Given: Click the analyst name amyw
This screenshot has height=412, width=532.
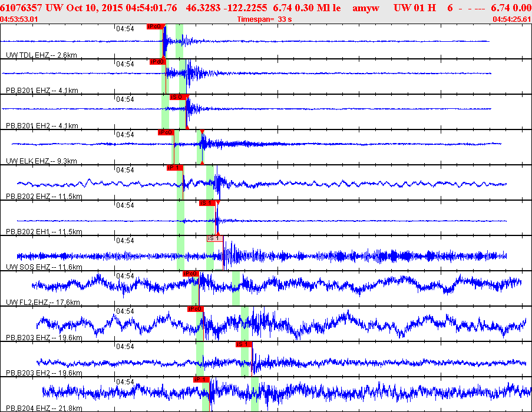Looking at the screenshot, I should coord(366,8).
